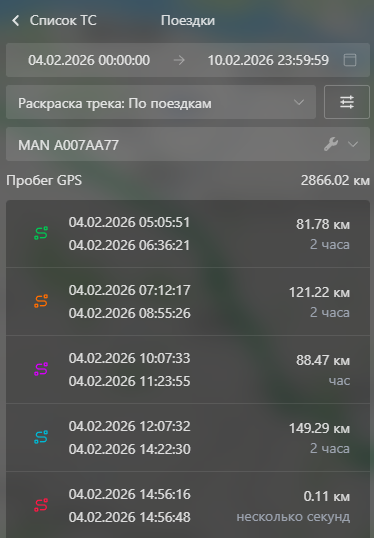Viewport: 374px width, 538px height.
Task: Edit start date 04.02.2026 00:00:00
Action: tap(89, 60)
